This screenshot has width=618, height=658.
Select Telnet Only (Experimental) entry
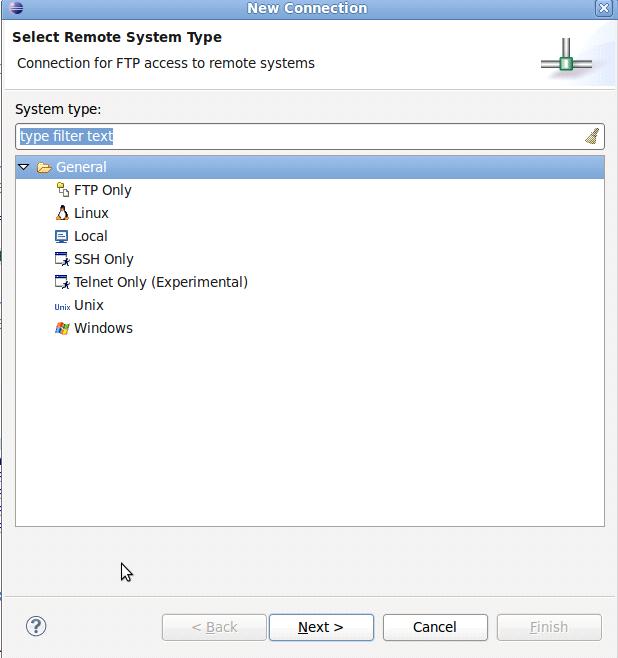[x=161, y=282]
